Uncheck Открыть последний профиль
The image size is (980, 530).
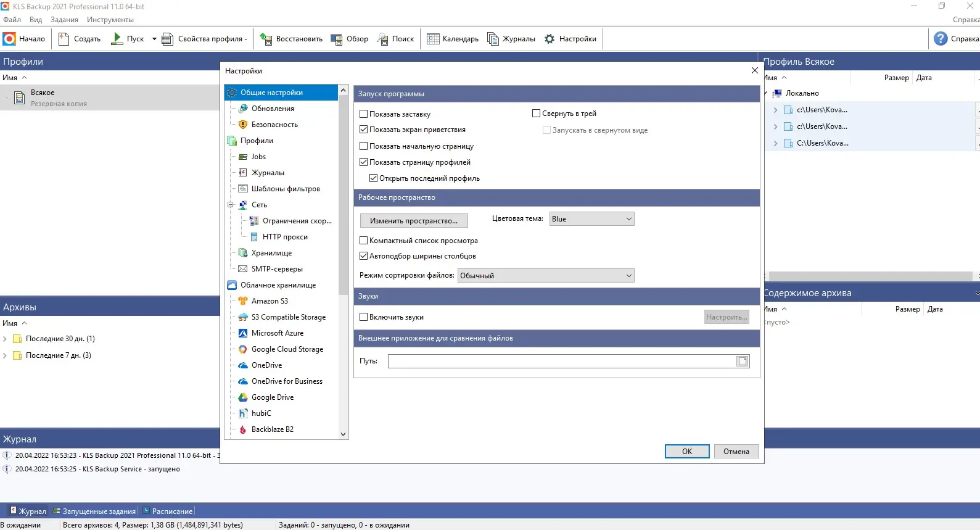click(x=374, y=178)
